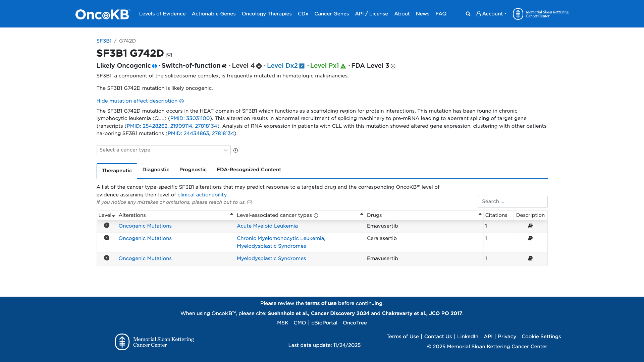Click the envelope icon next to SF3B1 G742D heading
This screenshot has width=644, height=362.
pyautogui.click(x=169, y=54)
